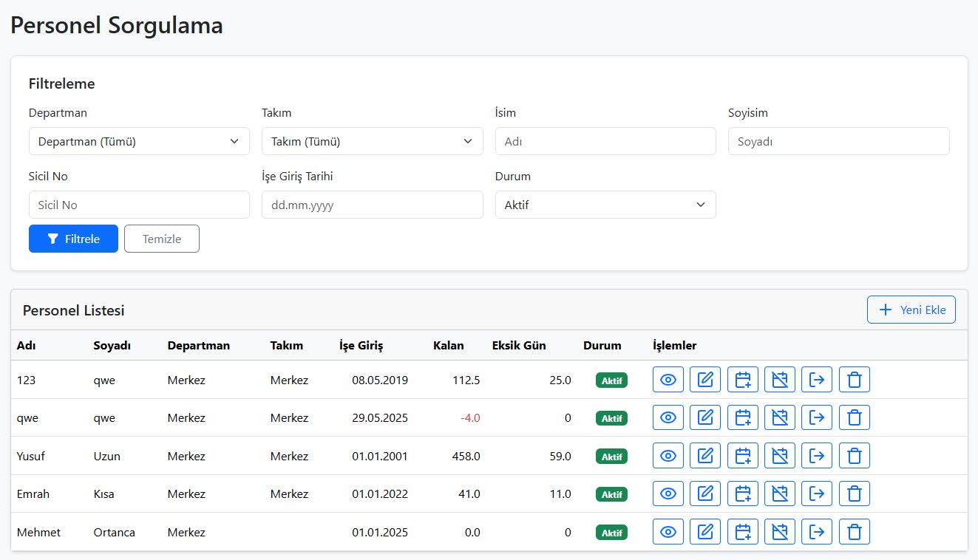Screen dimensions: 978x560
Task: Click crossed calendar icon for 123 qwe
Action: click(x=780, y=380)
